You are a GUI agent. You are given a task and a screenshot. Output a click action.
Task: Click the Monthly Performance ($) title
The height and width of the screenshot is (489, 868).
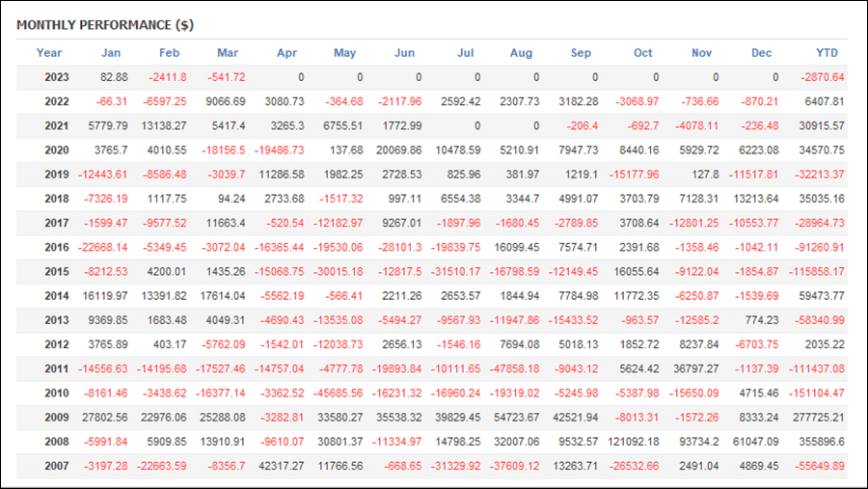[x=105, y=25]
